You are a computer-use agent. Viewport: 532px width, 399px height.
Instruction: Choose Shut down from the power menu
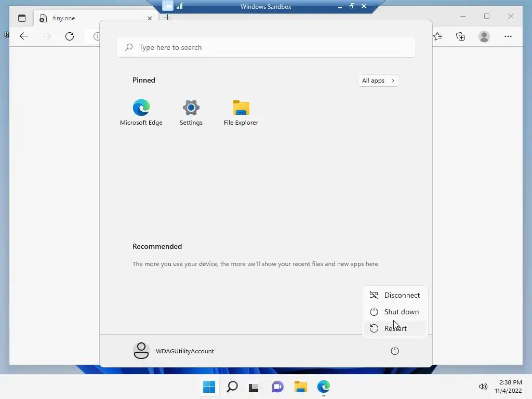tap(395, 312)
